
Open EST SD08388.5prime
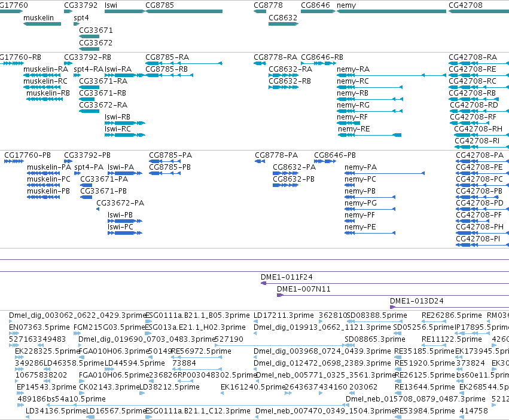[377, 315]
